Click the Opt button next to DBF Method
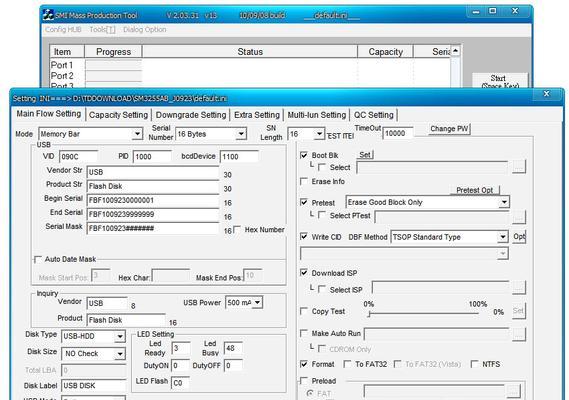Image resolution: width=569 pixels, height=400 pixels. 519,237
